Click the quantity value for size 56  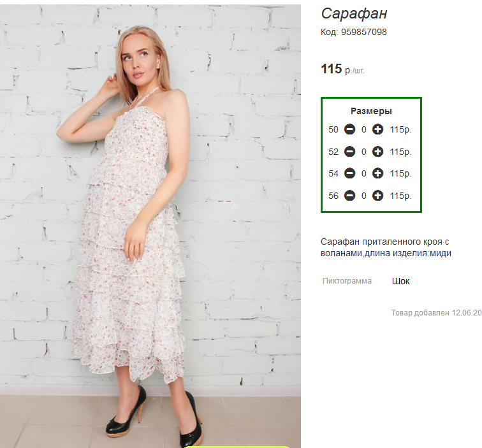click(x=364, y=196)
